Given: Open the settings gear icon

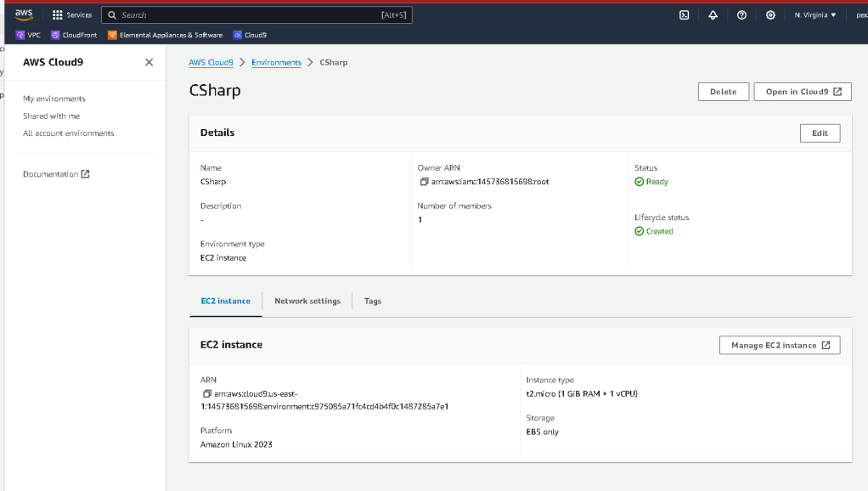Looking at the screenshot, I should (770, 15).
